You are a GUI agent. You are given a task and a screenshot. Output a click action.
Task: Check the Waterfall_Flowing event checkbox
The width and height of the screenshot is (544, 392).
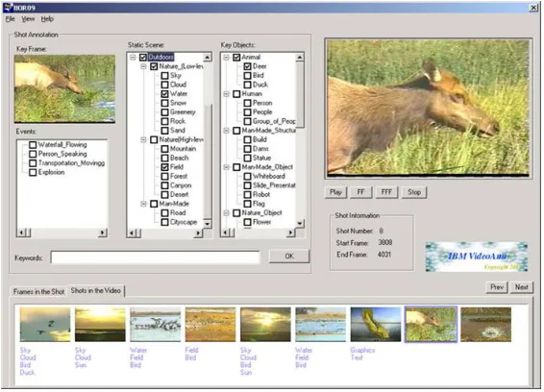(x=33, y=145)
